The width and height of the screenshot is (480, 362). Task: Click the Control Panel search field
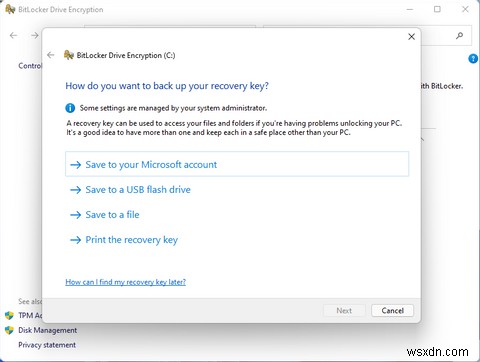click(x=367, y=35)
